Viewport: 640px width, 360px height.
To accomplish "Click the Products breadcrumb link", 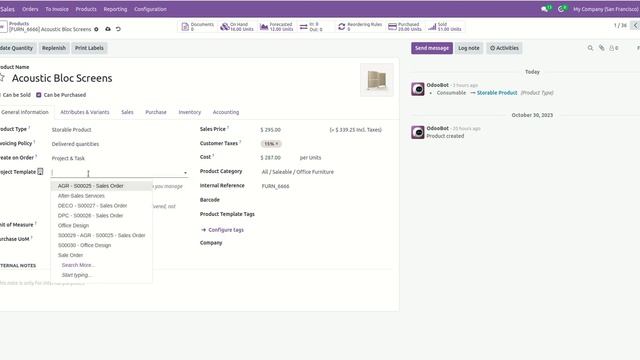I will 19,24.
